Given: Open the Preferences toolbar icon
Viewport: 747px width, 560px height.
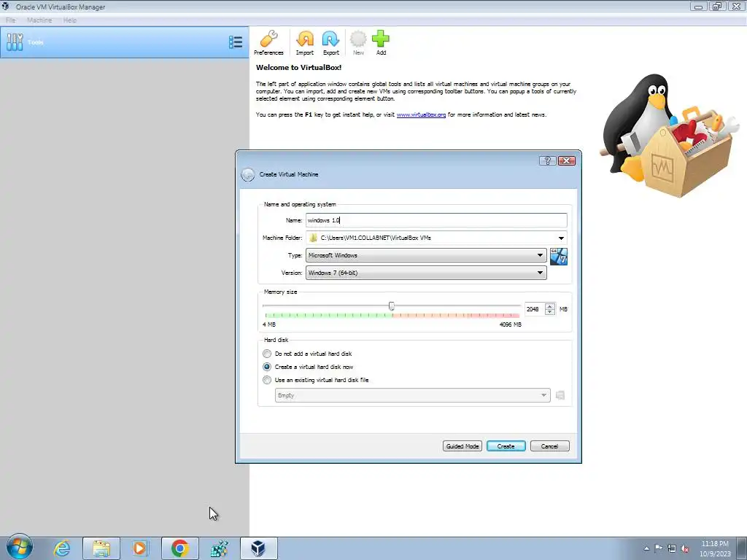Looking at the screenshot, I should (x=268, y=43).
